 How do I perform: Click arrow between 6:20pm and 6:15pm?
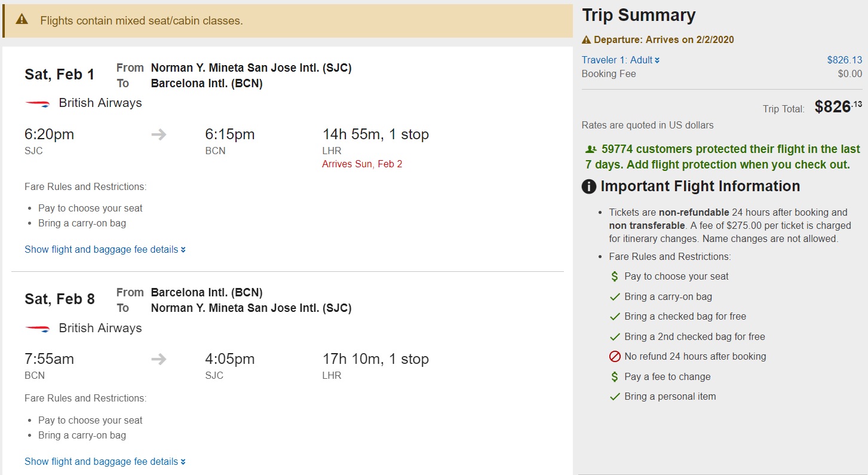(x=159, y=135)
